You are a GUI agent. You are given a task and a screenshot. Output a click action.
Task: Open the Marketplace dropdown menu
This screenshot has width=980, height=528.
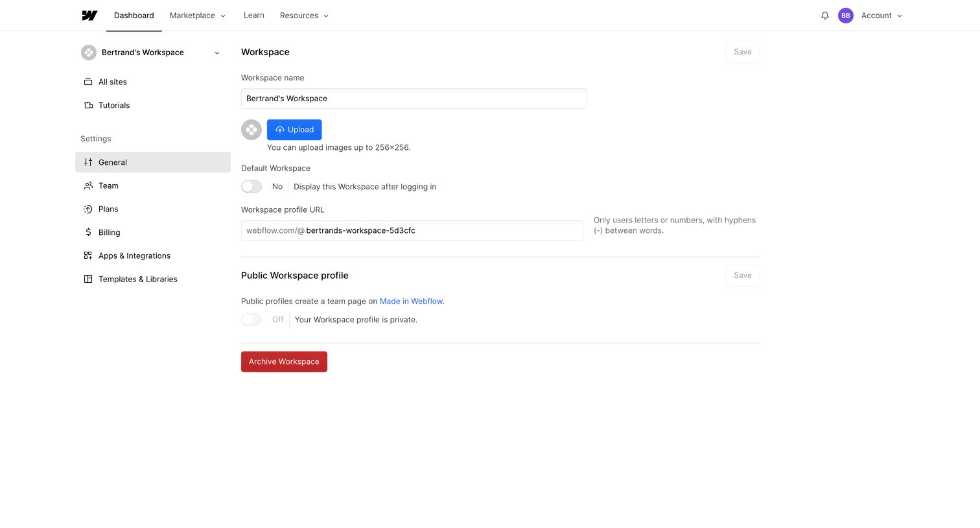click(198, 16)
